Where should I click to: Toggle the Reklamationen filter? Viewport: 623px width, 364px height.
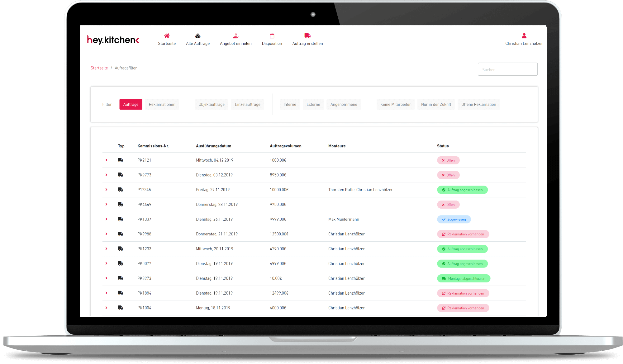click(x=162, y=104)
